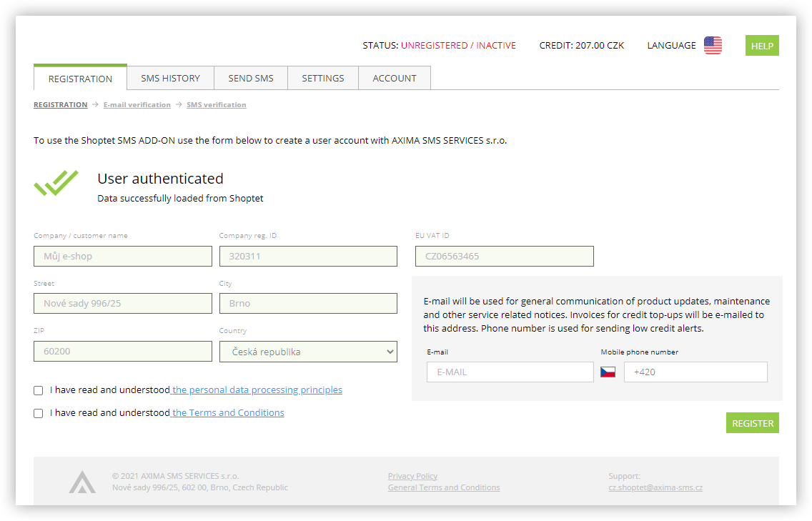Check the Terms and Conditions checkbox
This screenshot has height=521, width=812.
[x=39, y=413]
